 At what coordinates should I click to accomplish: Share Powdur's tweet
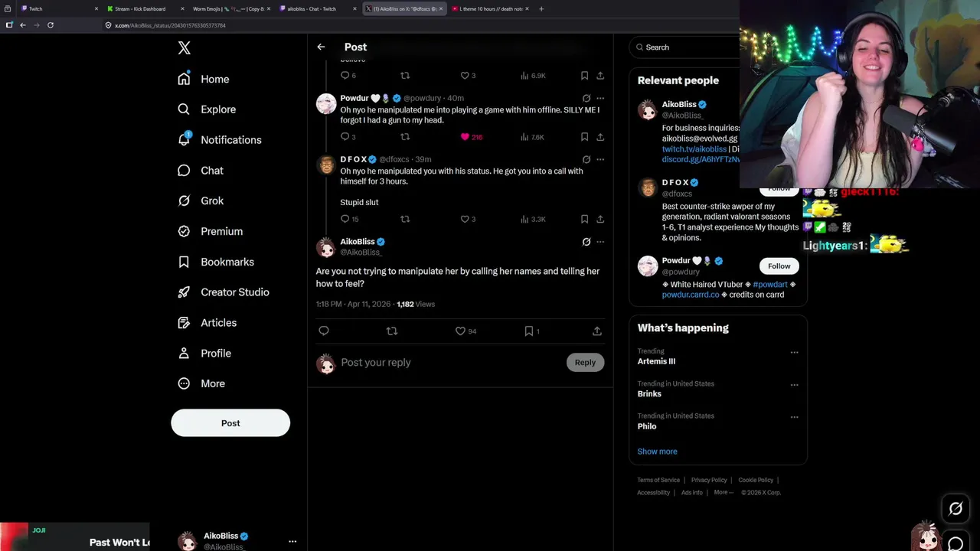click(600, 137)
